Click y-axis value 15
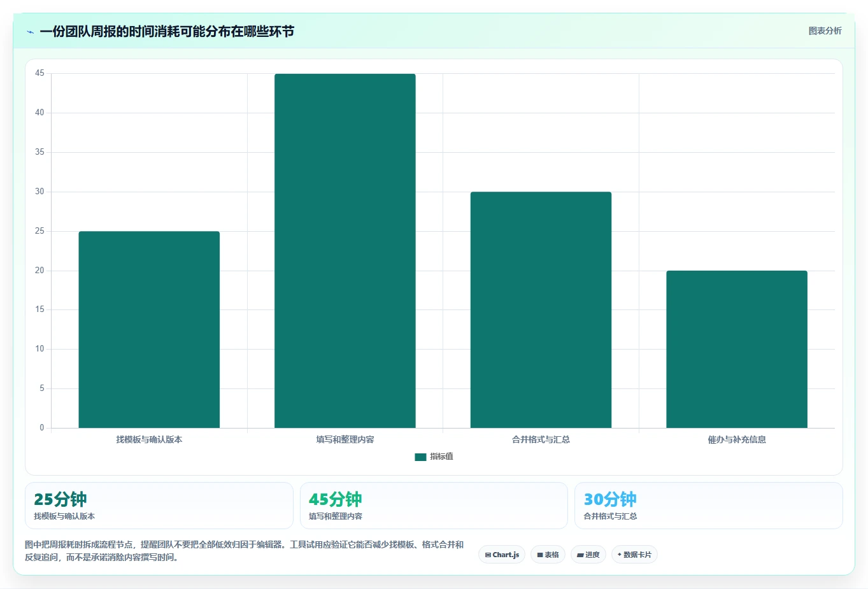Viewport: 868px width, 589px height. coord(39,309)
